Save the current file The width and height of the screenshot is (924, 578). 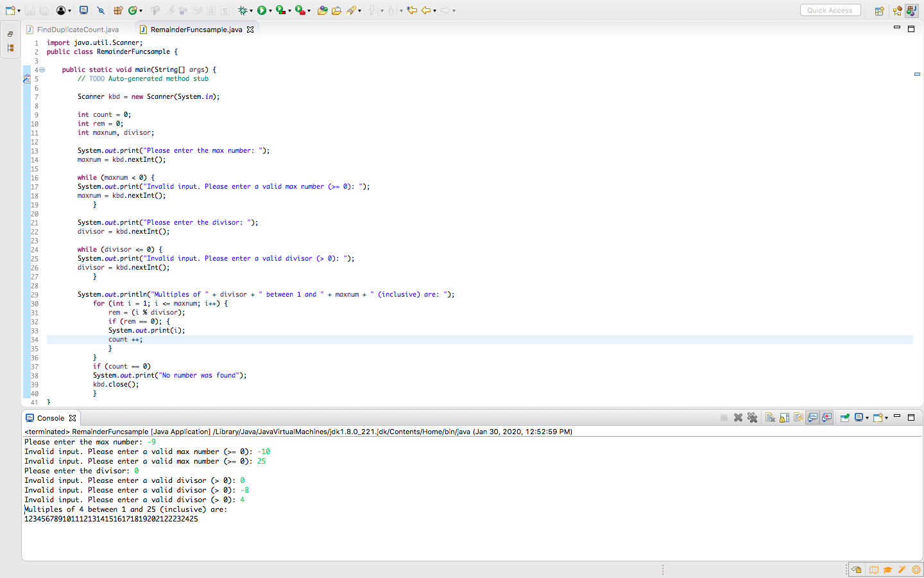click(x=30, y=10)
